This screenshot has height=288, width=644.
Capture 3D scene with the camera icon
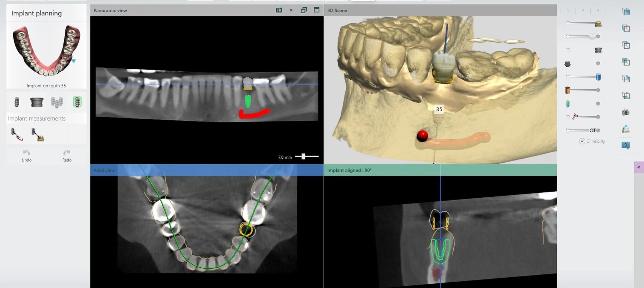[626, 112]
